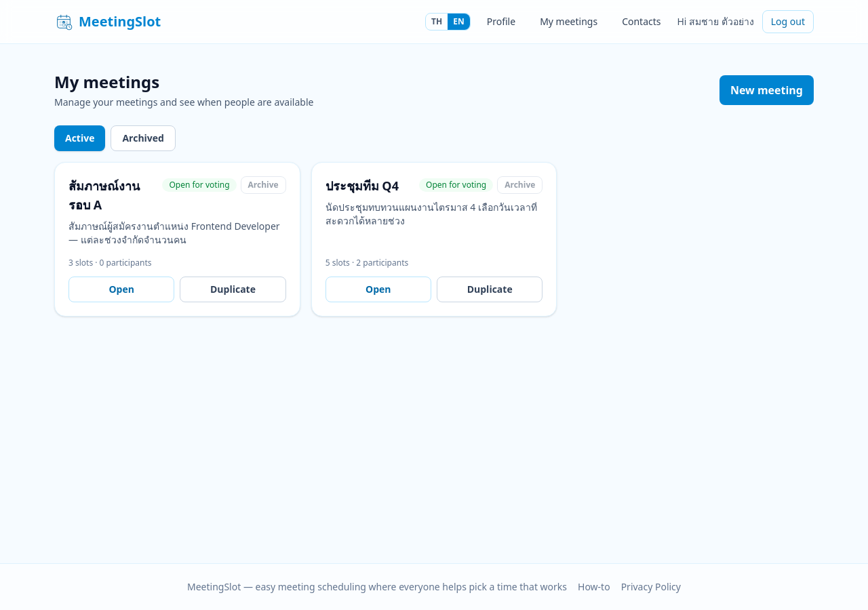Click the 'My meetings' page heading

[x=107, y=83]
